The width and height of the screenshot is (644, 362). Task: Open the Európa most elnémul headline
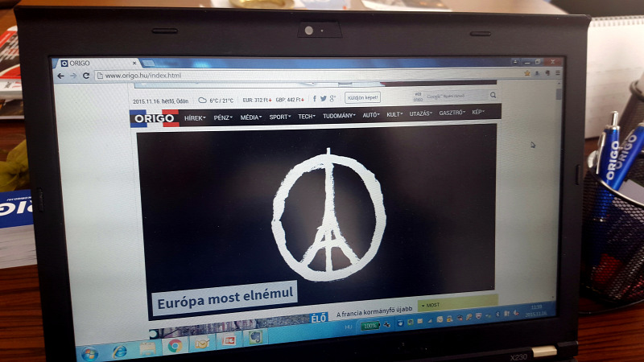(x=225, y=298)
